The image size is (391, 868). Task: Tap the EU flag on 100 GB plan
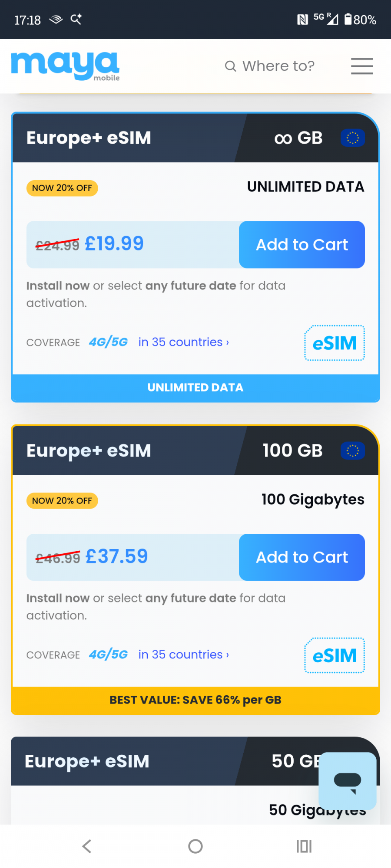(352, 450)
